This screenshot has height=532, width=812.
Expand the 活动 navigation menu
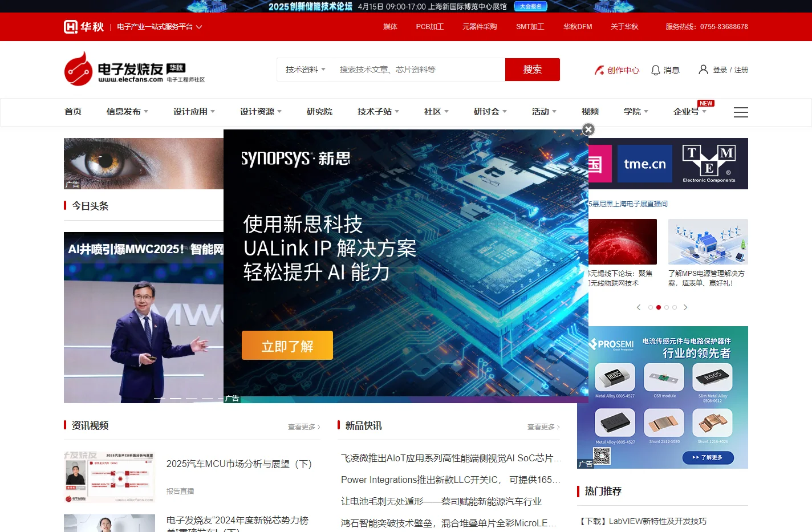pyautogui.click(x=544, y=112)
